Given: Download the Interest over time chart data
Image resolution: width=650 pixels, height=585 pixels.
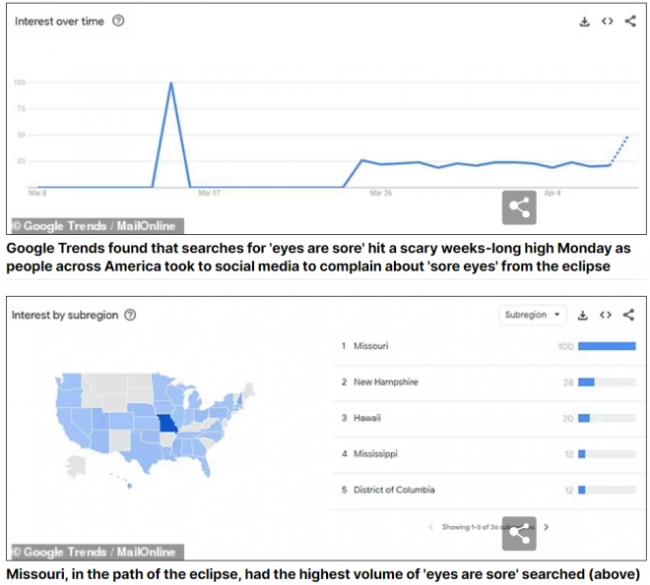Looking at the screenshot, I should [585, 21].
